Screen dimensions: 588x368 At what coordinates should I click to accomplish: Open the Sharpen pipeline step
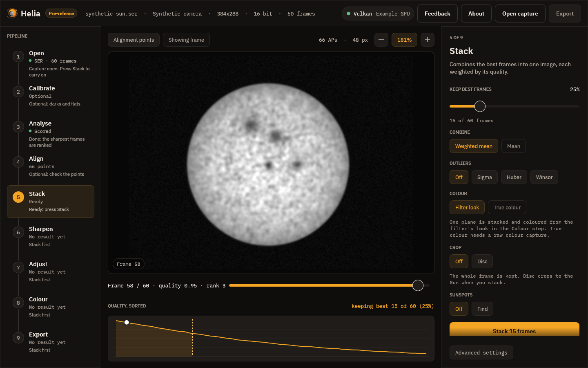pyautogui.click(x=51, y=236)
